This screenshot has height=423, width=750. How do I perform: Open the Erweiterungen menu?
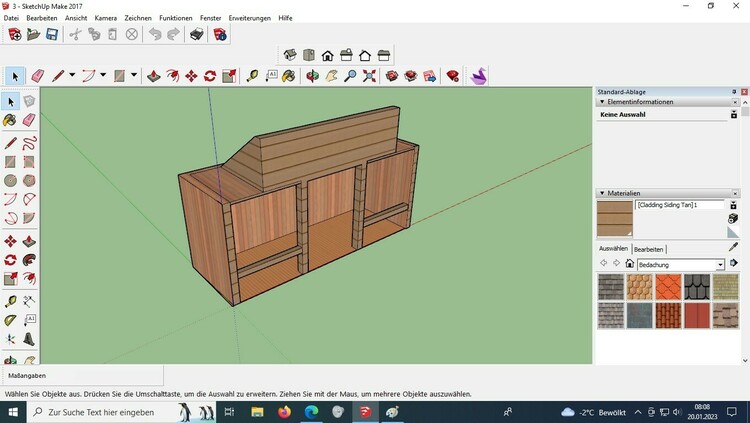(249, 18)
